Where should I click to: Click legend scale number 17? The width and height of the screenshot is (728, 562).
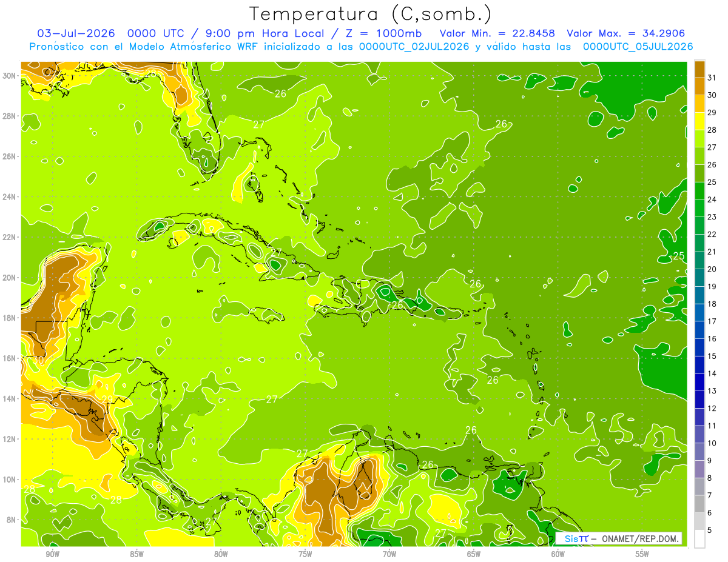tap(712, 321)
